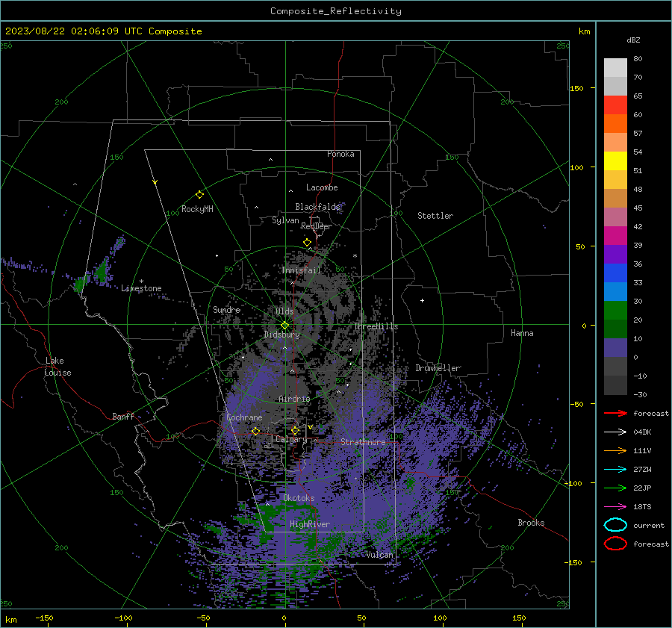Click the Brooks map label
The width and height of the screenshot is (672, 628).
[x=531, y=523]
